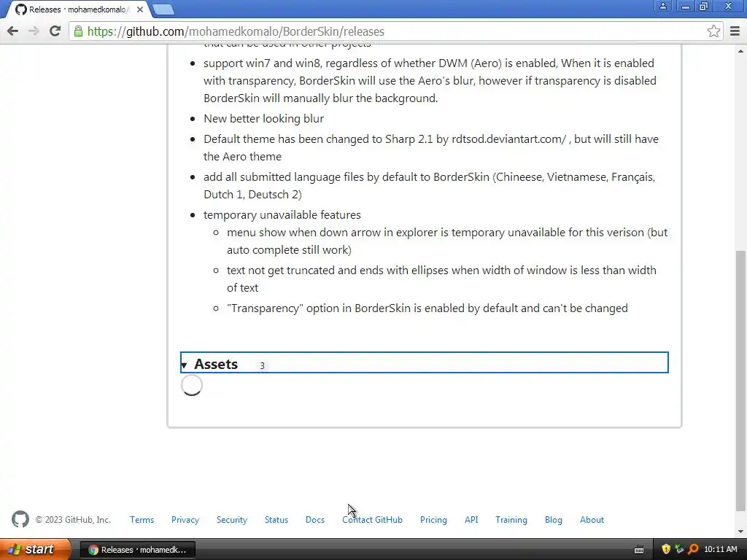The image size is (747, 560).
Task: Click the keyboard icon in the taskbar
Action: (639, 550)
